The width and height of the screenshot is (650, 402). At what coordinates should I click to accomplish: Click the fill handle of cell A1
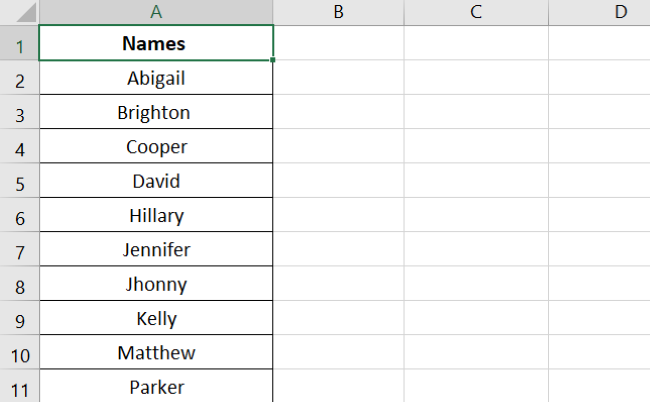tap(273, 60)
